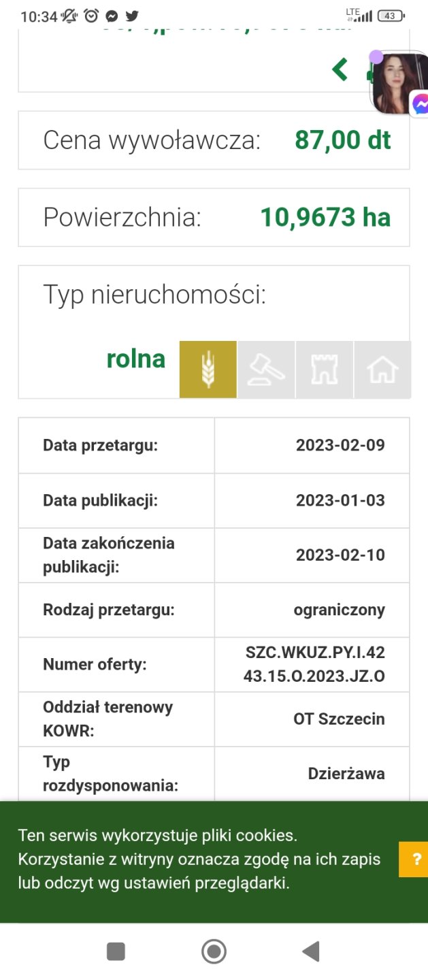Tap the green left chevron arrow
The image size is (428, 980).
click(340, 69)
